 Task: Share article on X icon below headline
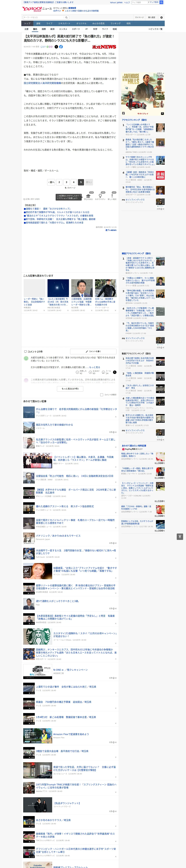pos(56,47)
